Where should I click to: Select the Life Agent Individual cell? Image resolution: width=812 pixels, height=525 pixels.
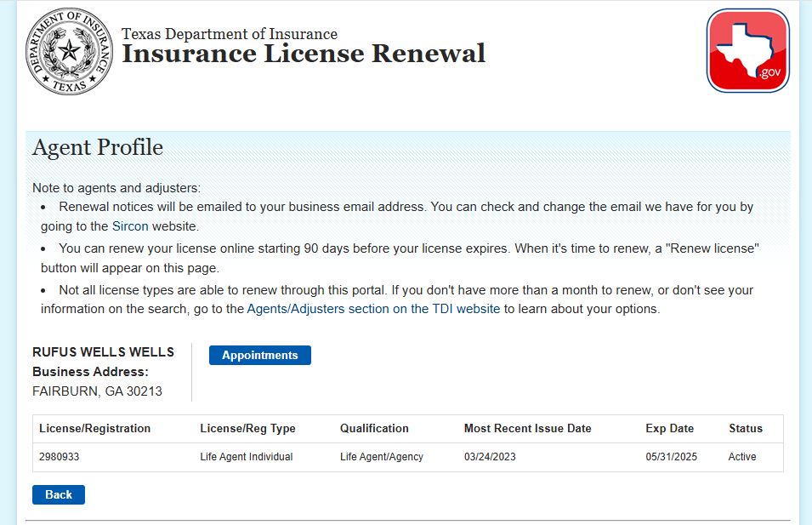246,457
